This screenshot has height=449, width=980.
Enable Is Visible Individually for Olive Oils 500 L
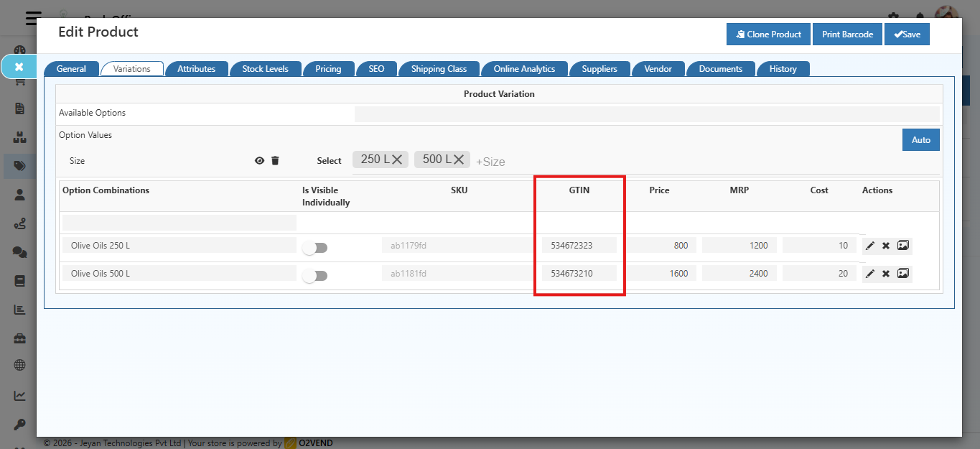pyautogui.click(x=314, y=276)
